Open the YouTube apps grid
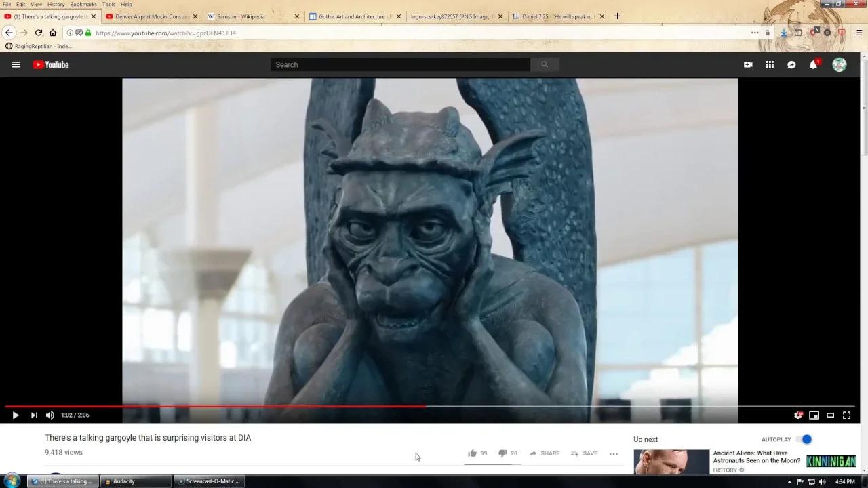The image size is (868, 488). click(x=770, y=64)
